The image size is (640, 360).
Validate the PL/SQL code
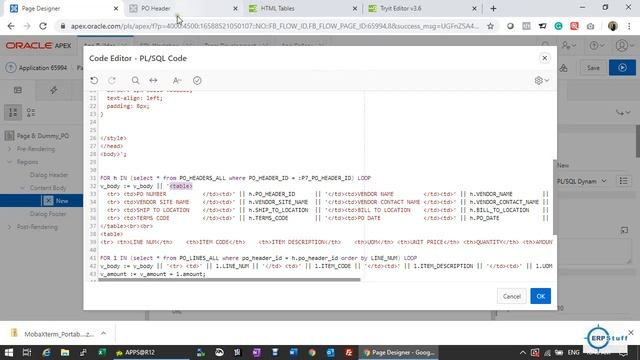pyautogui.click(x=197, y=80)
